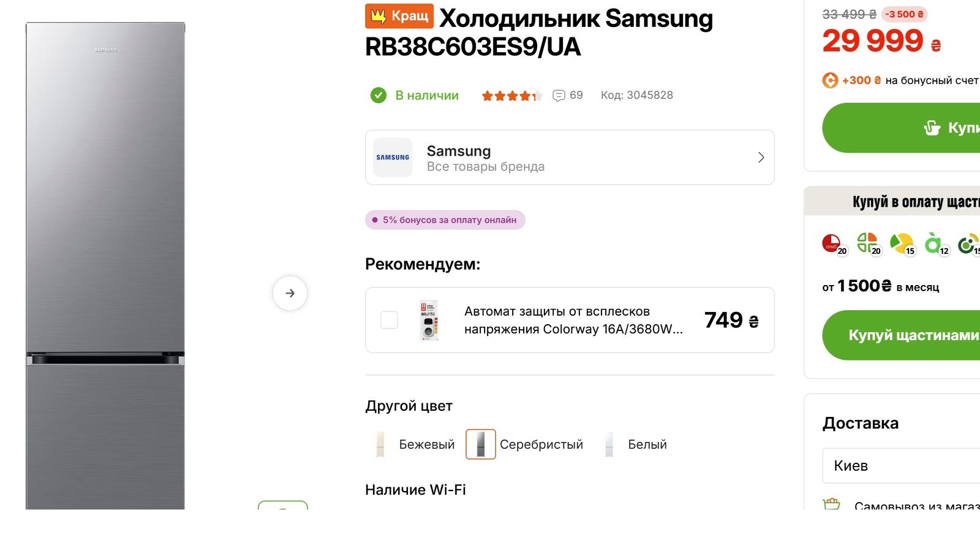Select the green-orange quadrant 20-month installment icon
Viewport: 980px width, 556px height.
(x=867, y=243)
